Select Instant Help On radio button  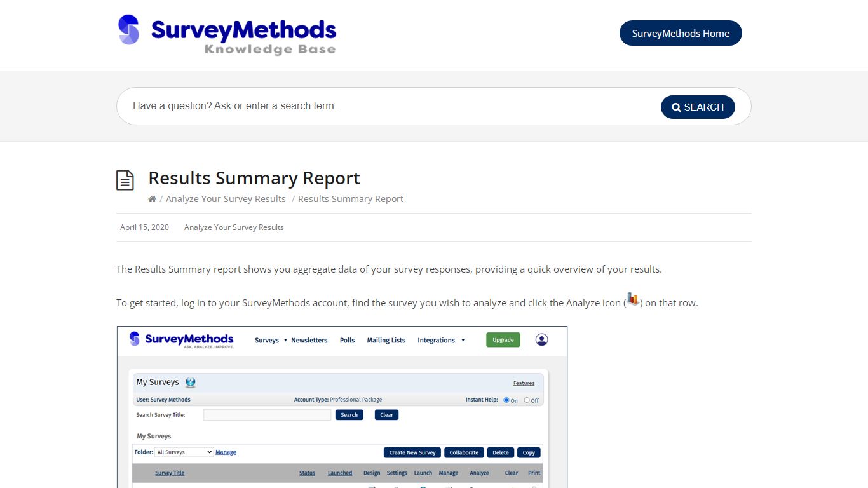[506, 400]
